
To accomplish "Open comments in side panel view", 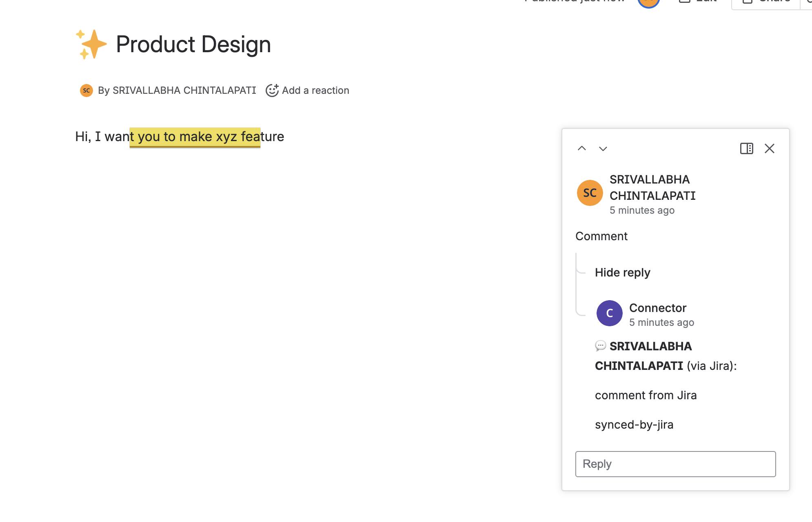I will [746, 148].
